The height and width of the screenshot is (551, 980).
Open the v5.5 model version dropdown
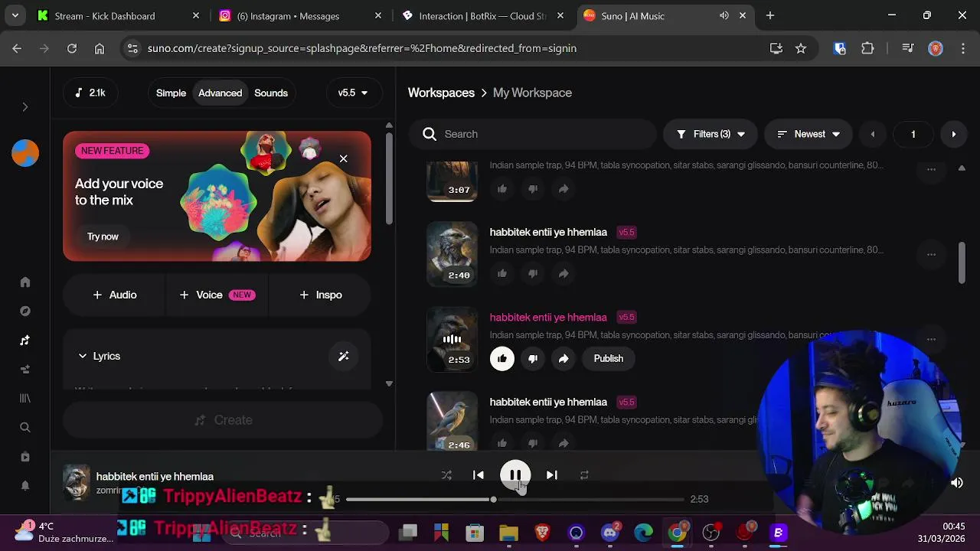click(x=353, y=93)
